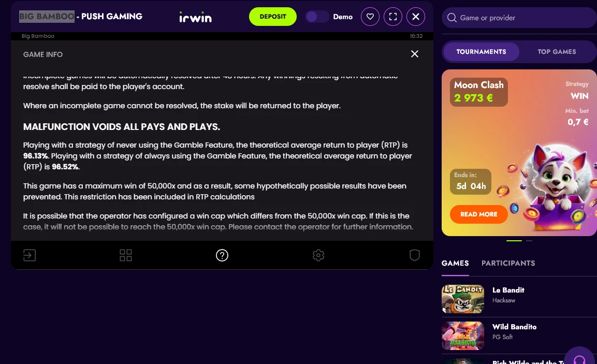Open game settings gear icon
This screenshot has height=364, width=597.
pyautogui.click(x=318, y=255)
